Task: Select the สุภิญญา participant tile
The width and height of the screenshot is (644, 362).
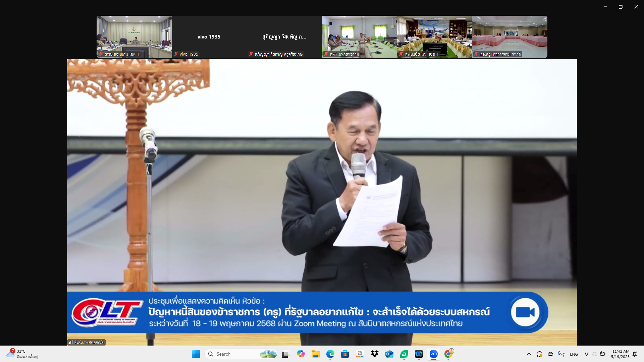Action: 284,37
